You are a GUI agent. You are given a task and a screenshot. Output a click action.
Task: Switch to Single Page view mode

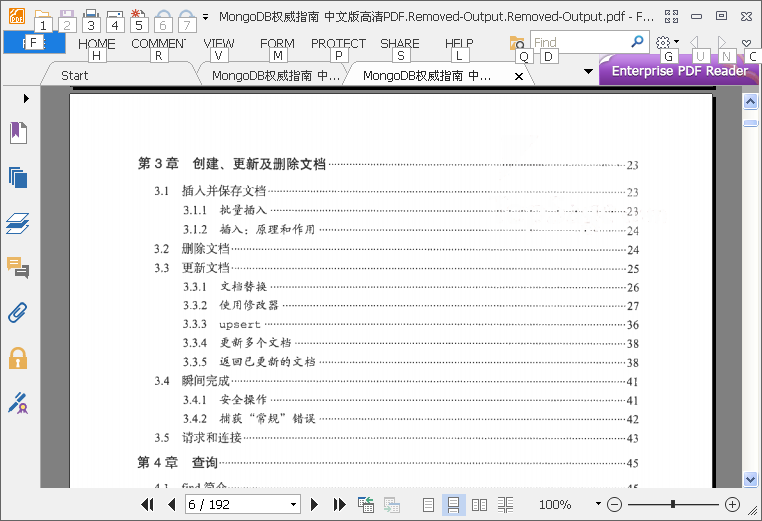click(x=428, y=505)
